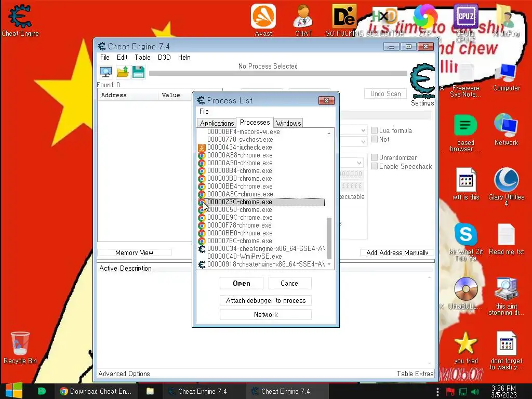
Task: Click Attach debugger to process
Action: coord(265,300)
